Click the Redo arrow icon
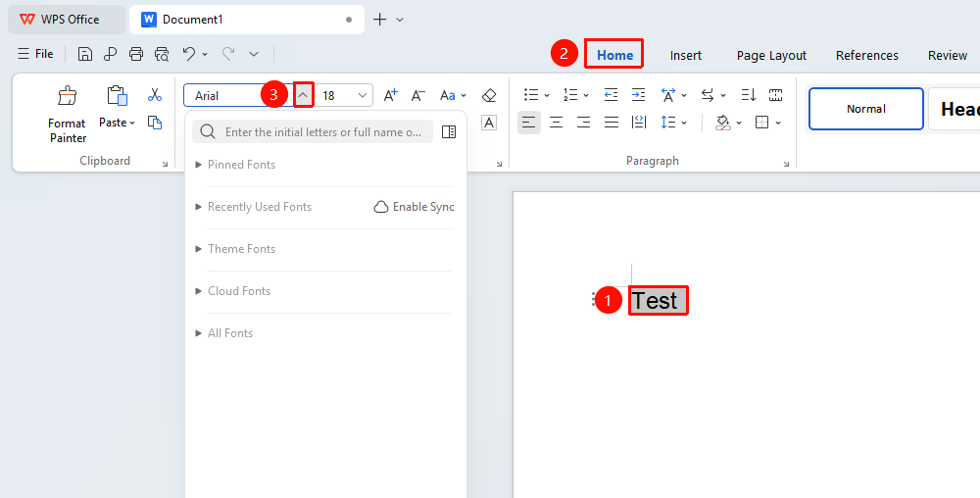Image resolution: width=980 pixels, height=498 pixels. (x=228, y=54)
